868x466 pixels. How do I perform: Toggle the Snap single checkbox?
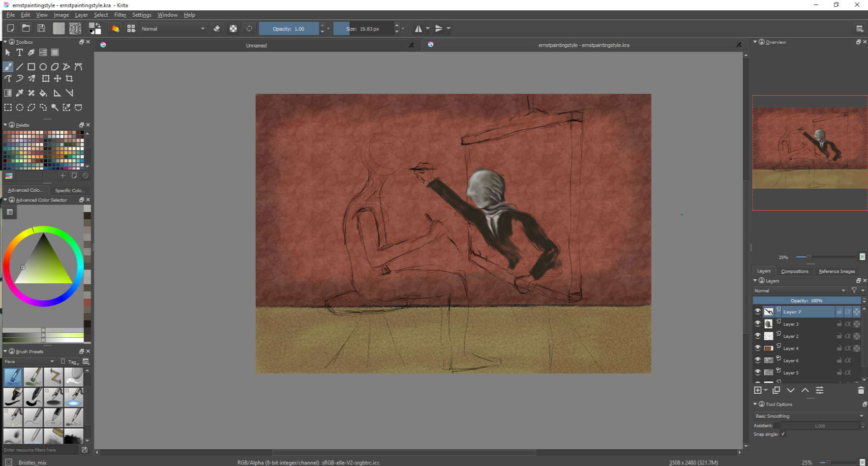pos(783,434)
